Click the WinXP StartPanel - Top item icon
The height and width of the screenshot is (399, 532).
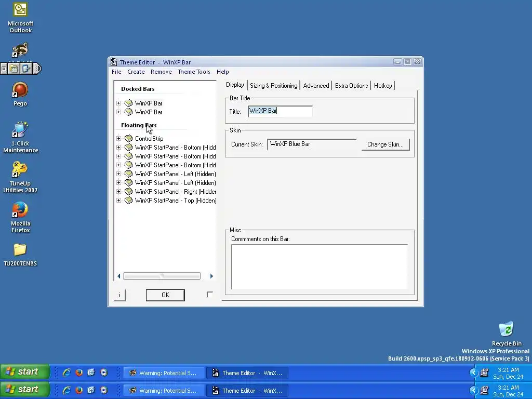click(128, 200)
